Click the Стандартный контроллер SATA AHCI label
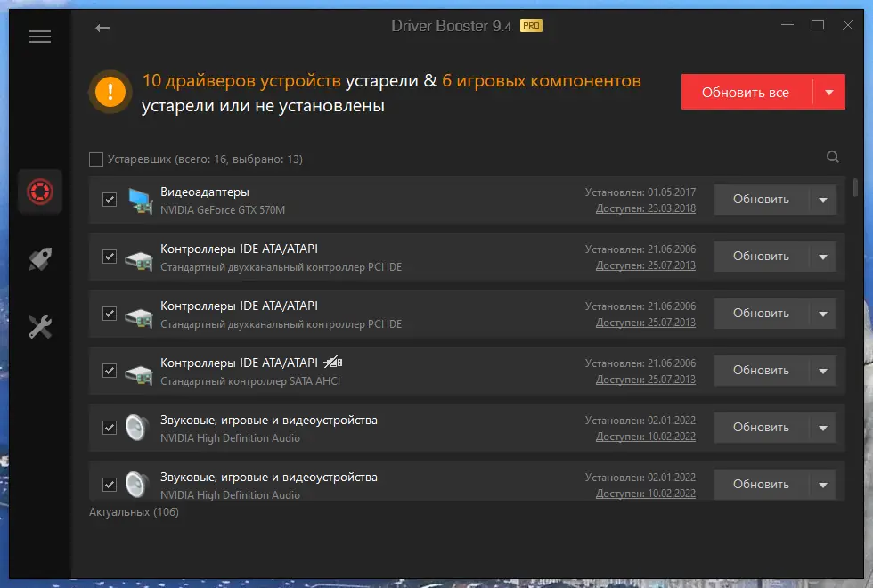The image size is (873, 588). 250,381
